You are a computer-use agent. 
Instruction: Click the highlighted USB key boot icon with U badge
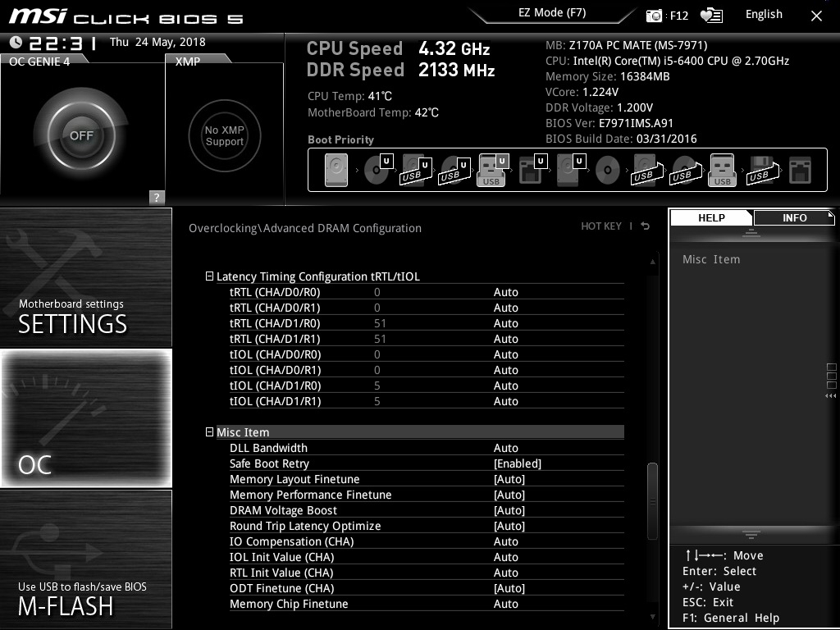tap(492, 170)
